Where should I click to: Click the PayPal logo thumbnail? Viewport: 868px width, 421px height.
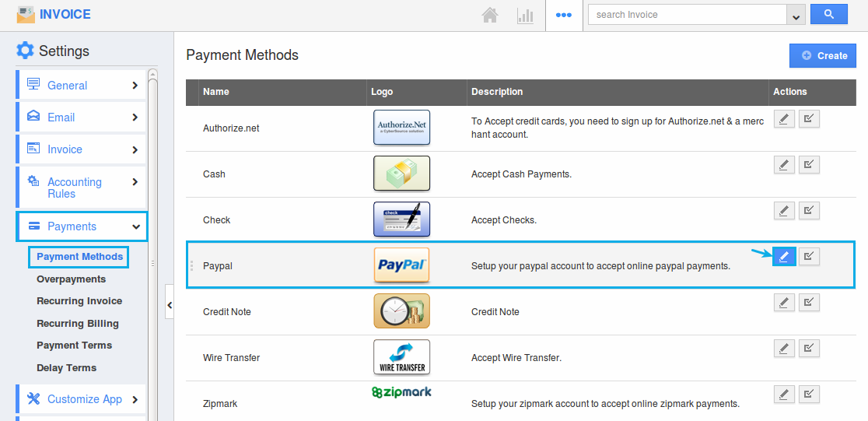[x=401, y=265]
